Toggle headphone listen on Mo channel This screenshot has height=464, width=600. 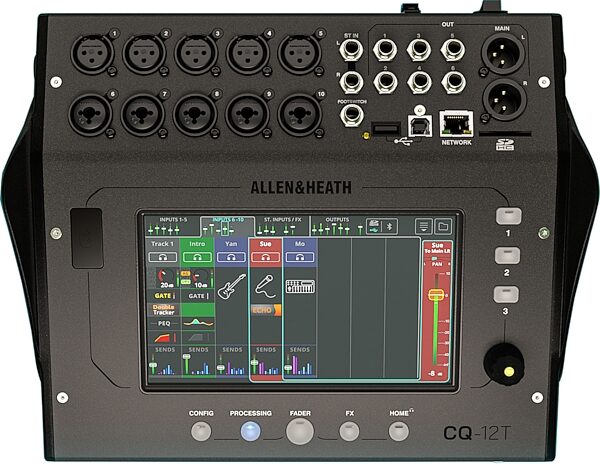point(300,257)
